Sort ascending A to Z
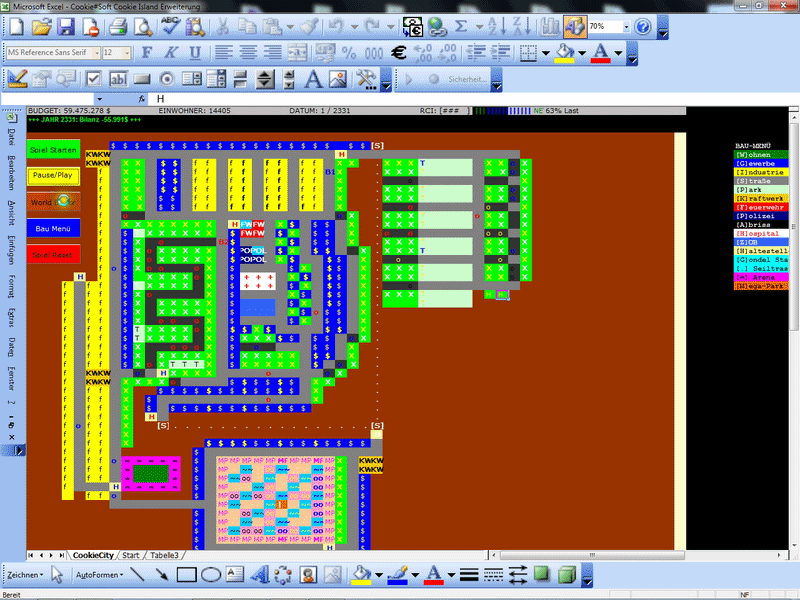 tap(495, 27)
